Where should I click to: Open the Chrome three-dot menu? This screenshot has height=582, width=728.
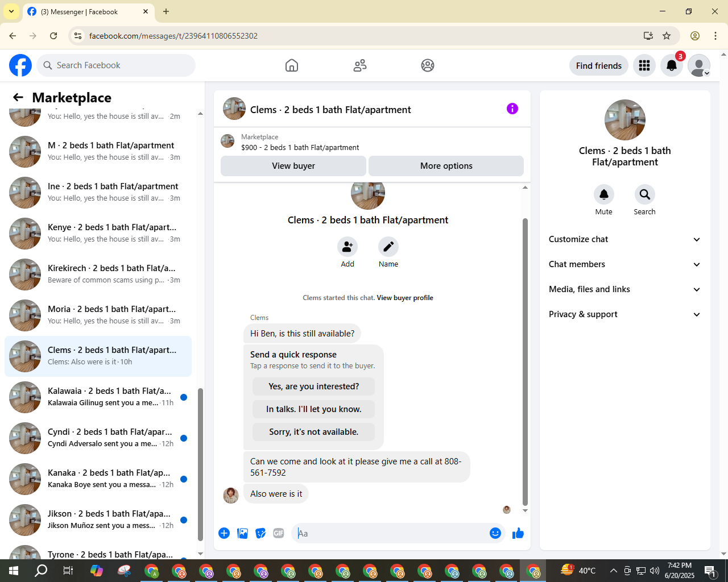(x=715, y=36)
